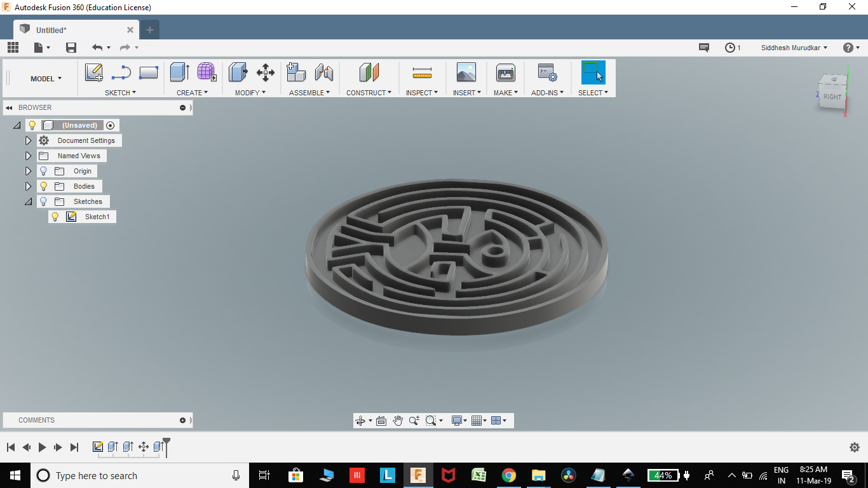Screen dimensions: 868x488
Task: Launch the Measure ruler tool
Action: pos(422,72)
